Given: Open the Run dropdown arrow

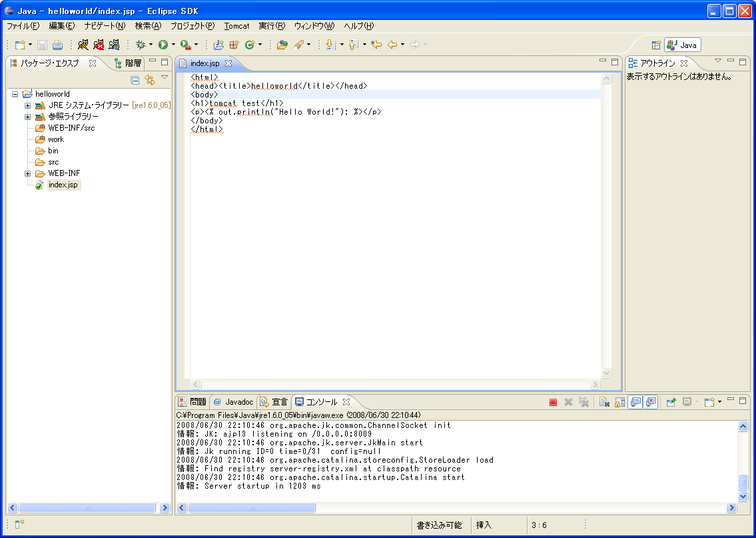Looking at the screenshot, I should point(174,45).
